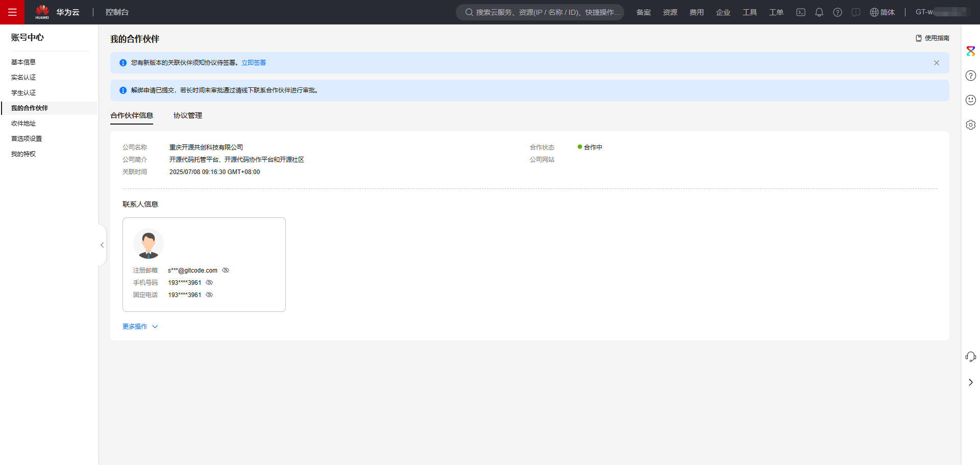Click the hamburger menu icon

(x=12, y=12)
